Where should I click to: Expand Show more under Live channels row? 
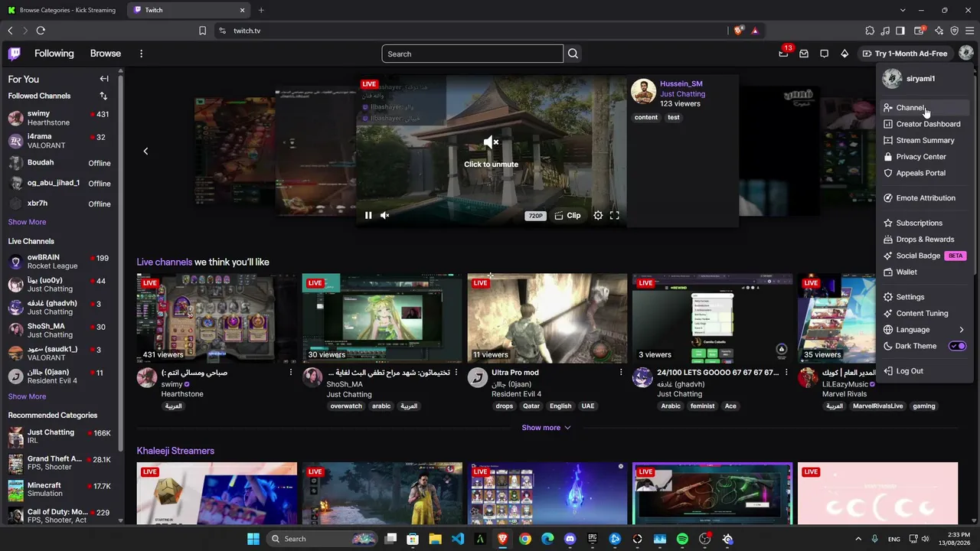(x=546, y=428)
